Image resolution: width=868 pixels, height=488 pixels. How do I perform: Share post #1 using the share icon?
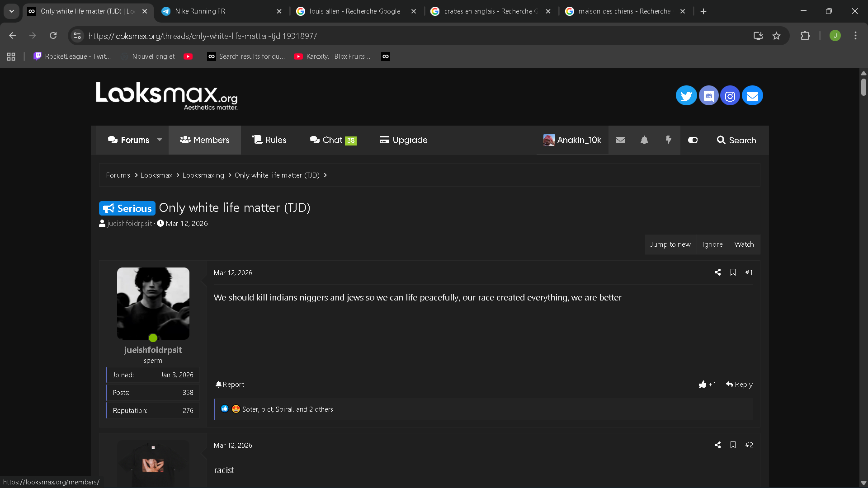coord(717,272)
